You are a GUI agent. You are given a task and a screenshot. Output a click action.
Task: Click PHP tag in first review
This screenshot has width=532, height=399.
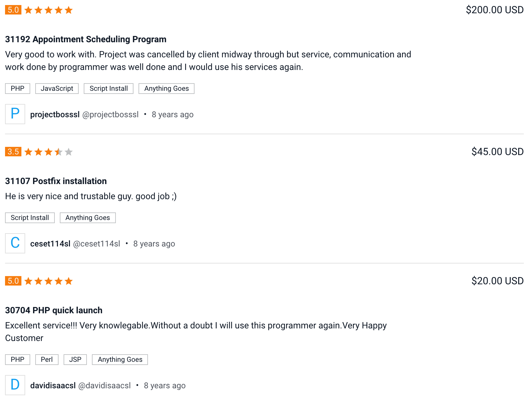(18, 89)
